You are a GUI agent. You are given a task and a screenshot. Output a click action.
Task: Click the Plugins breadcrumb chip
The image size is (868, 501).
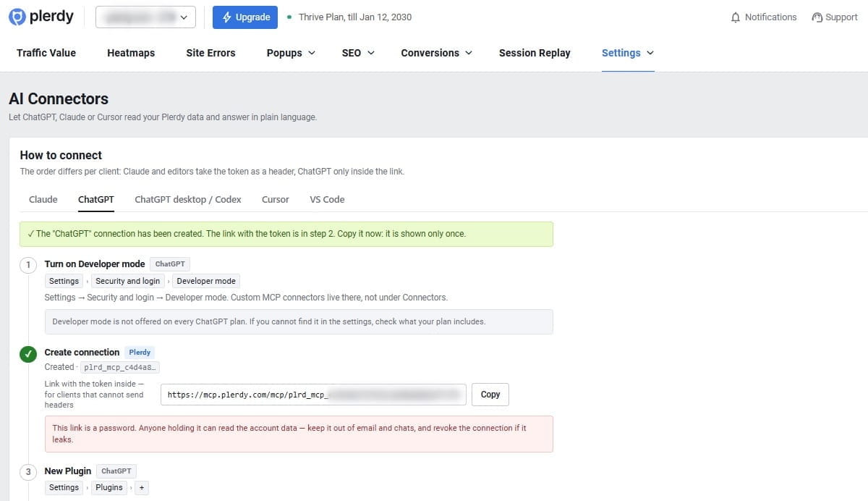(x=109, y=487)
